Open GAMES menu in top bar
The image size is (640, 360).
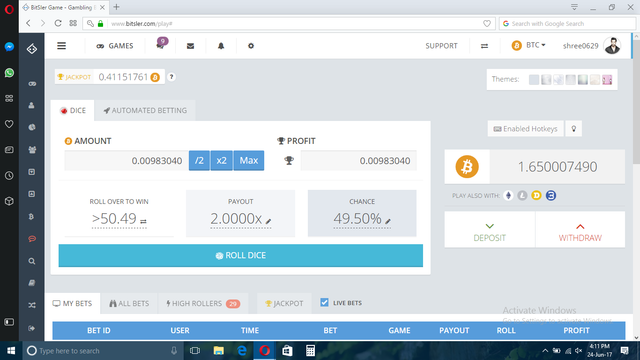tap(115, 46)
